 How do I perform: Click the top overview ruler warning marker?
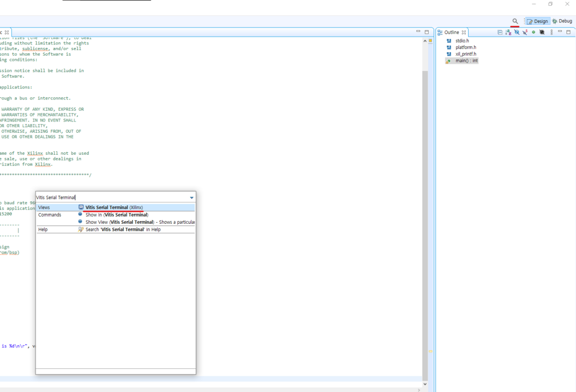430,41
